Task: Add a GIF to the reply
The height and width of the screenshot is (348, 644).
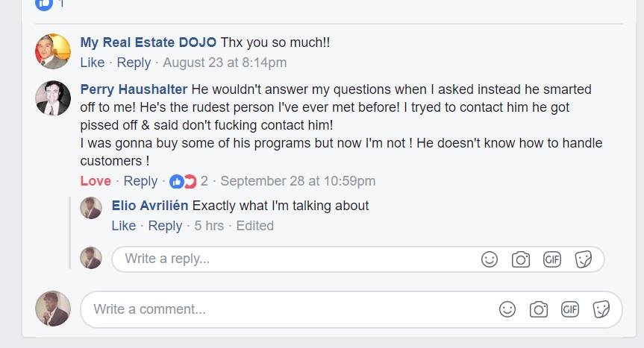Action: click(x=551, y=259)
